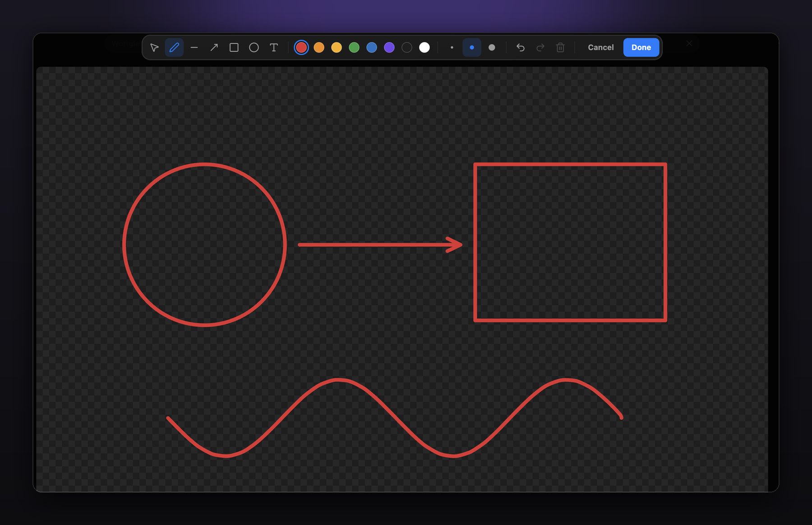Choose the blue color swatch
The image size is (812, 525).
tap(372, 47)
